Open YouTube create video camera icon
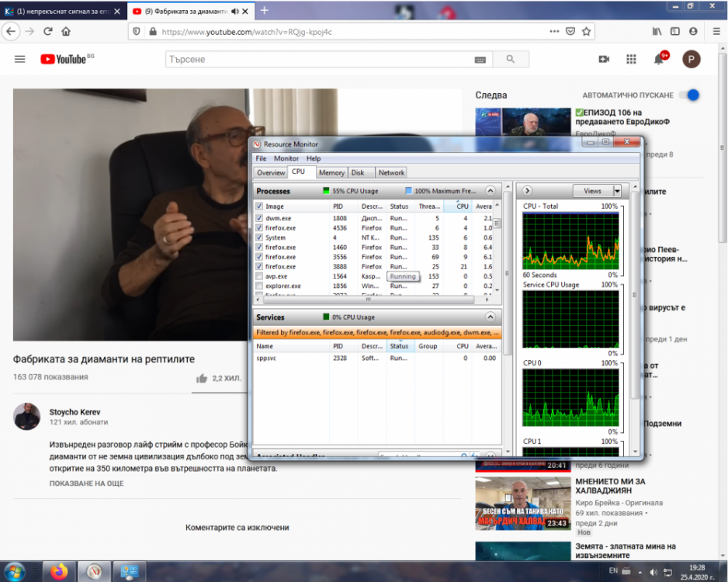The width and height of the screenshot is (728, 582). 604,59
